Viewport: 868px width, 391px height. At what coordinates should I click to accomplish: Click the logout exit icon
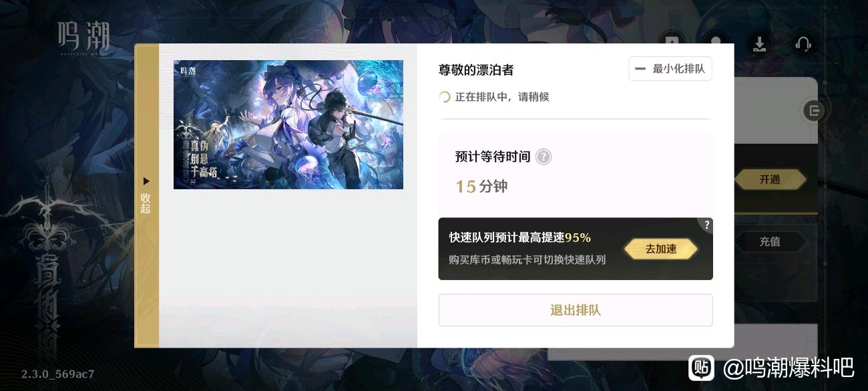(813, 111)
